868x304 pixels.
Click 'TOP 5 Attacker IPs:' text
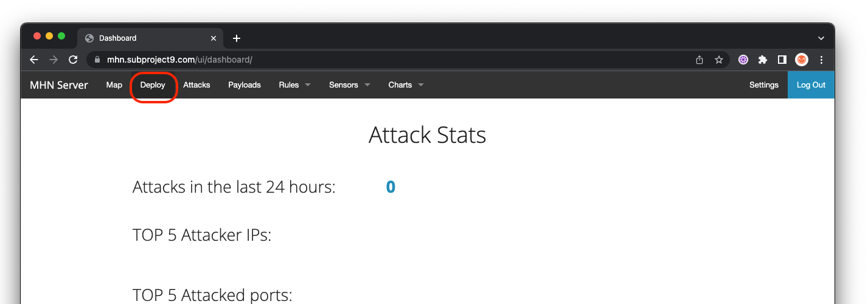point(202,235)
